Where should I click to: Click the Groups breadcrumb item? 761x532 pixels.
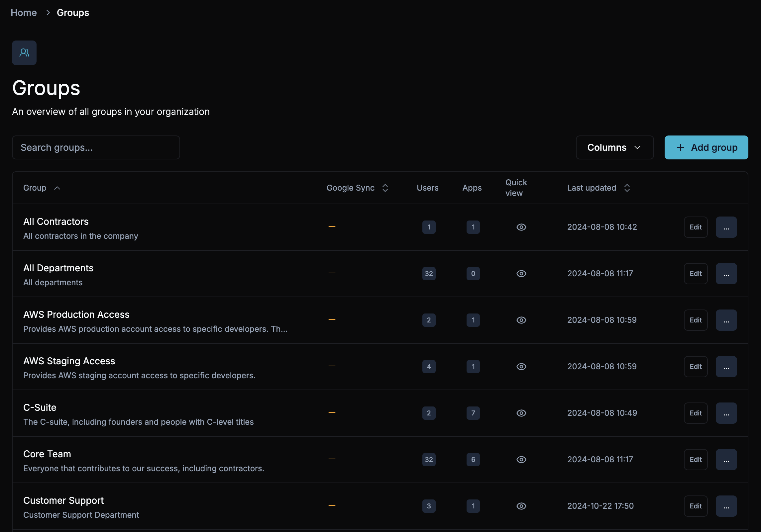point(73,13)
